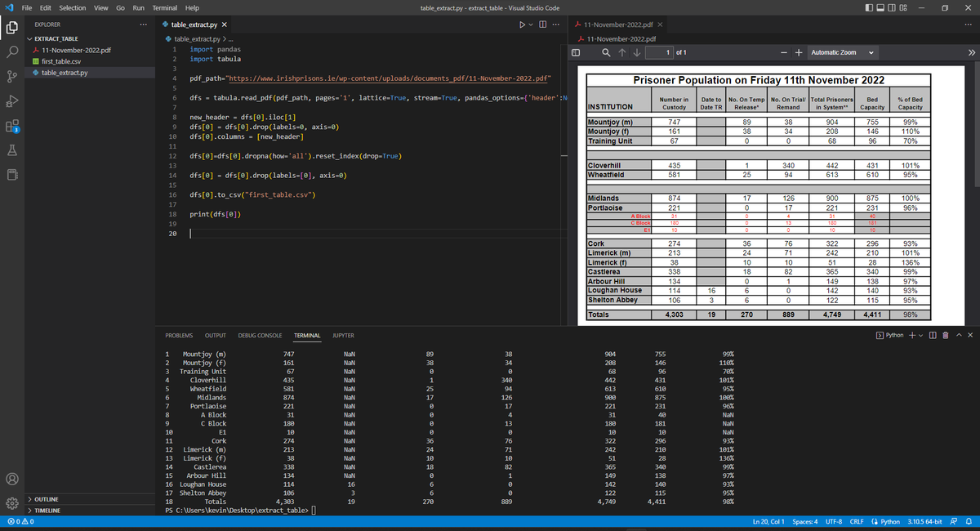Run the Python file with play button
The image size is (980, 531).
point(523,25)
